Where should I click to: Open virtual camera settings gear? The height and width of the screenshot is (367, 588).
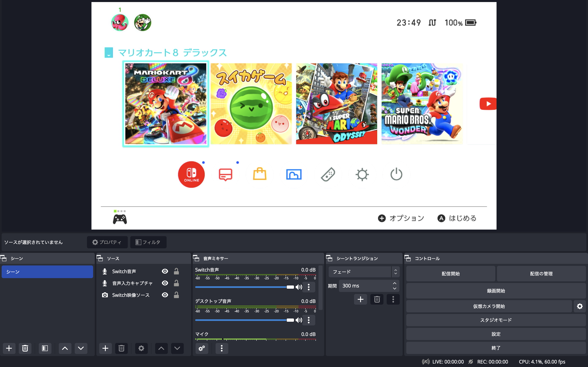click(580, 306)
